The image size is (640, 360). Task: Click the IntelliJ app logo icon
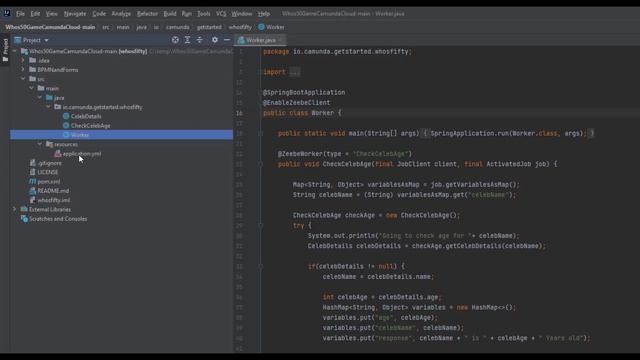tap(7, 13)
